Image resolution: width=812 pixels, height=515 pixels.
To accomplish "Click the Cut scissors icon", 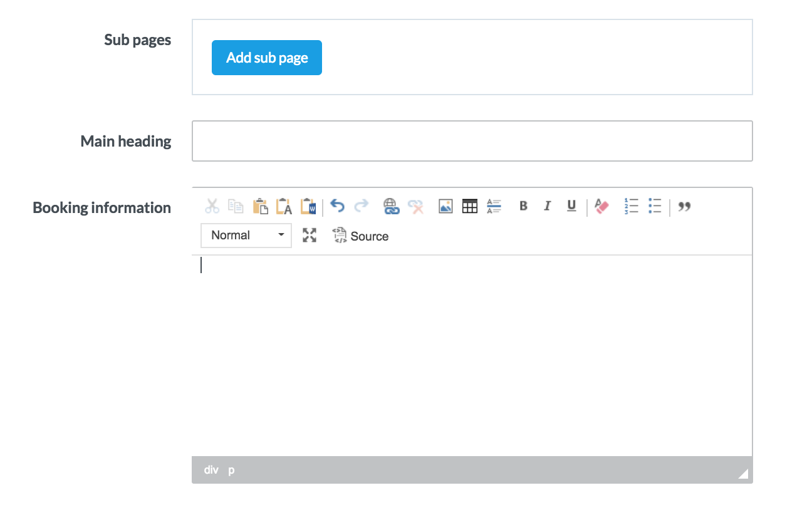I will tap(212, 206).
